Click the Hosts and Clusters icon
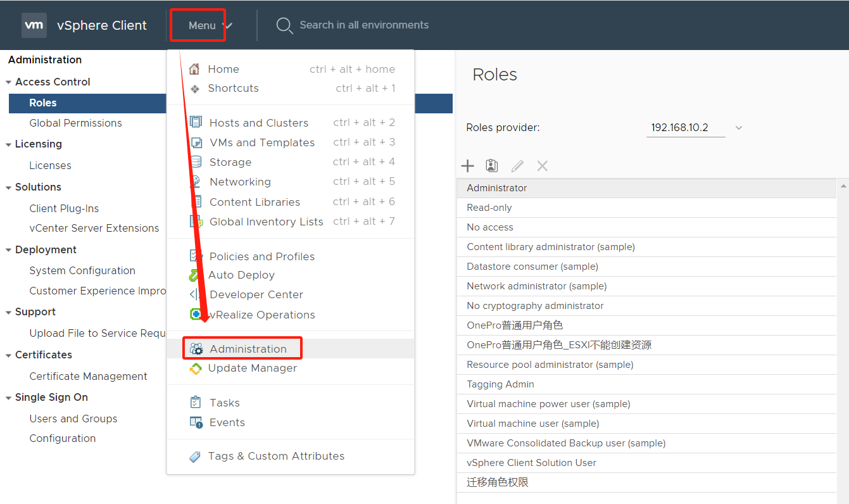 coord(196,122)
